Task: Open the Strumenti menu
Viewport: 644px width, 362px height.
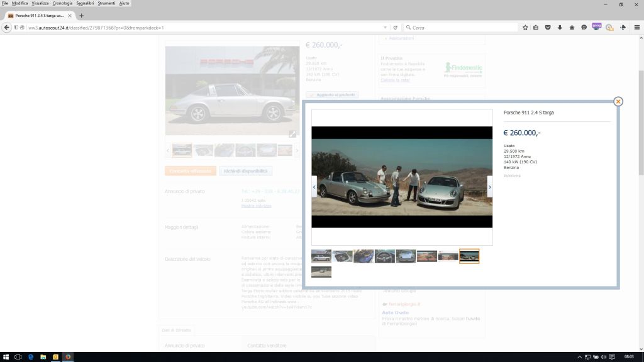Action: [x=106, y=3]
